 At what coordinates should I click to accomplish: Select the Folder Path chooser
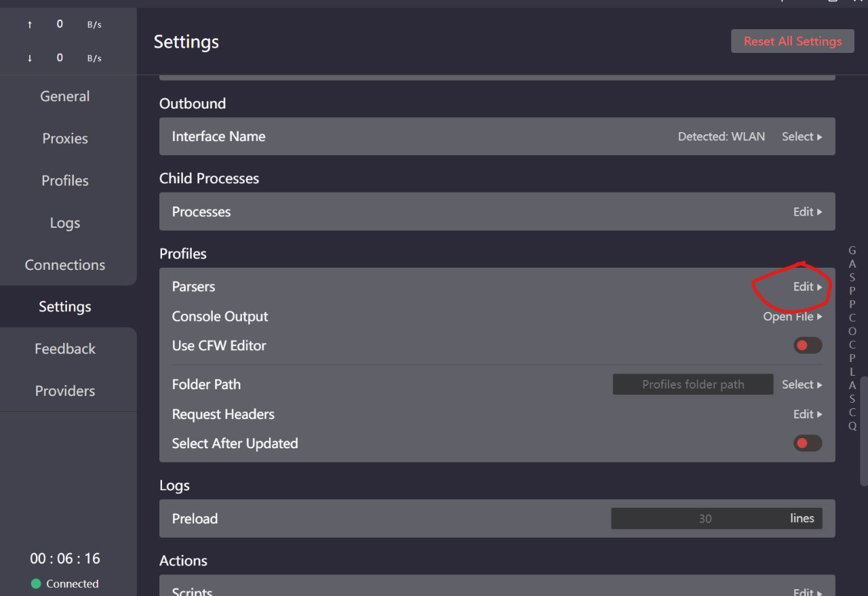pyautogui.click(x=802, y=384)
